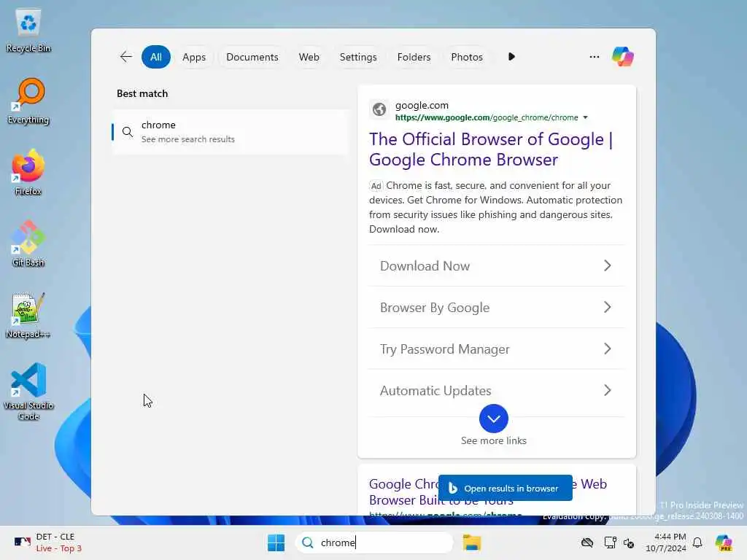Click the taskbar search magnifier icon
The height and width of the screenshot is (560, 747).
[308, 542]
